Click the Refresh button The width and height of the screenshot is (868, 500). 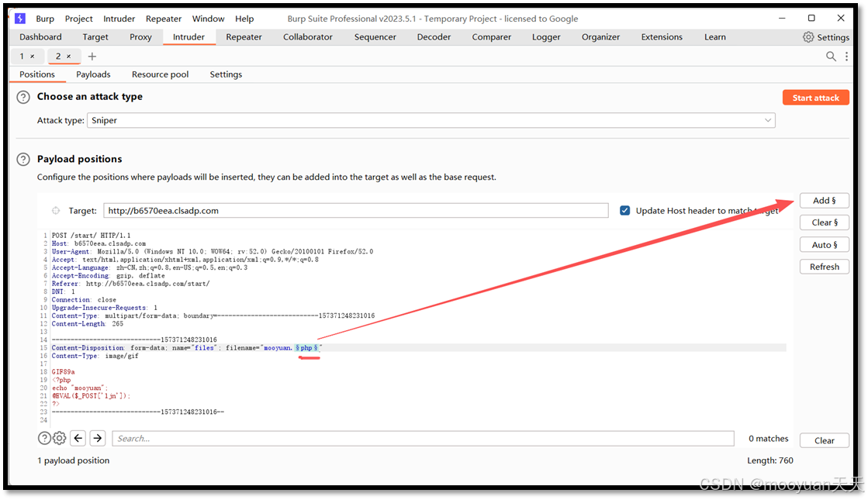pos(825,267)
